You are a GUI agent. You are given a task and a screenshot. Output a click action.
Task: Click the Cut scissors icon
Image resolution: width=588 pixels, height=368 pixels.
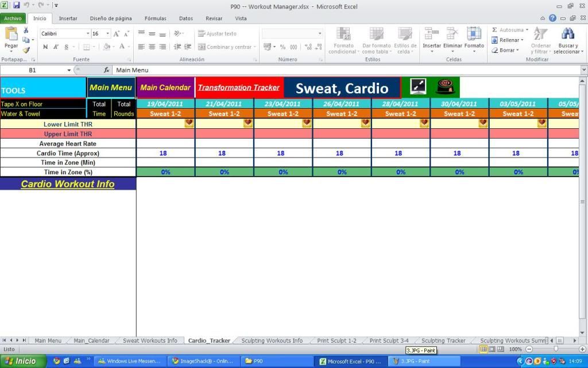tap(26, 30)
